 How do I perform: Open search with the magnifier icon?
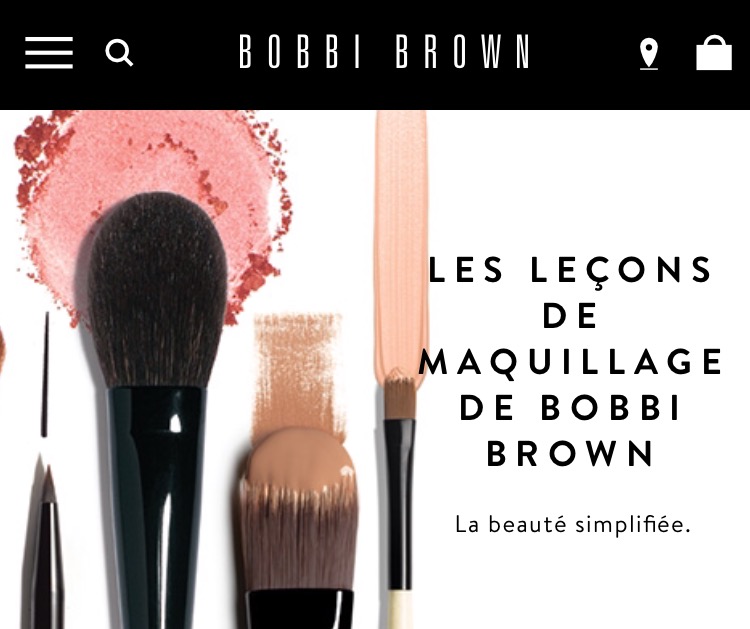tap(119, 53)
